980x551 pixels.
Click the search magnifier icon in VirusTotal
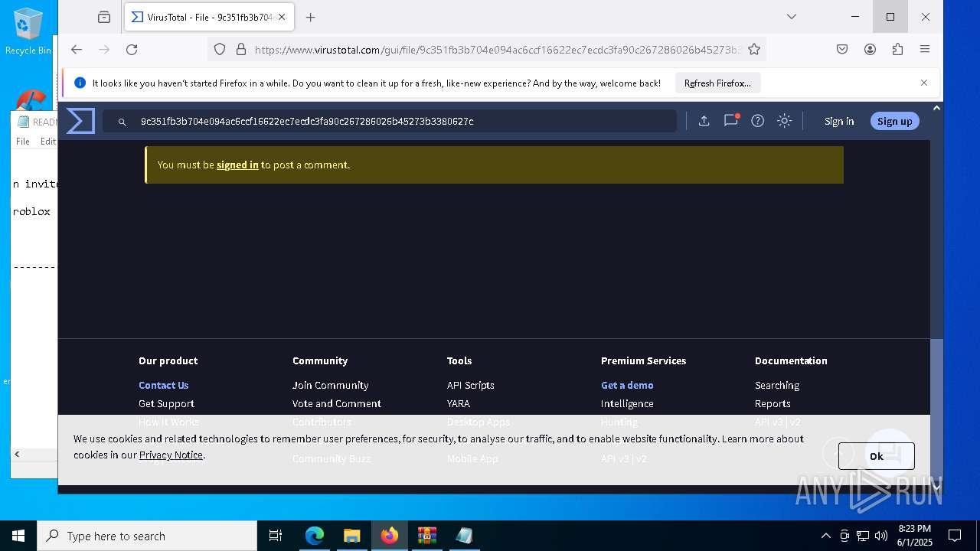pos(122,122)
